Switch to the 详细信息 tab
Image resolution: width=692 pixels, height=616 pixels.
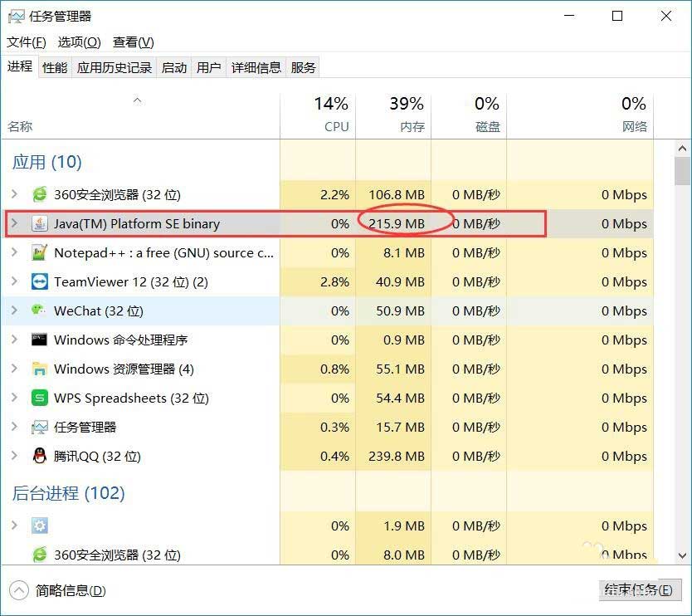pos(256,67)
